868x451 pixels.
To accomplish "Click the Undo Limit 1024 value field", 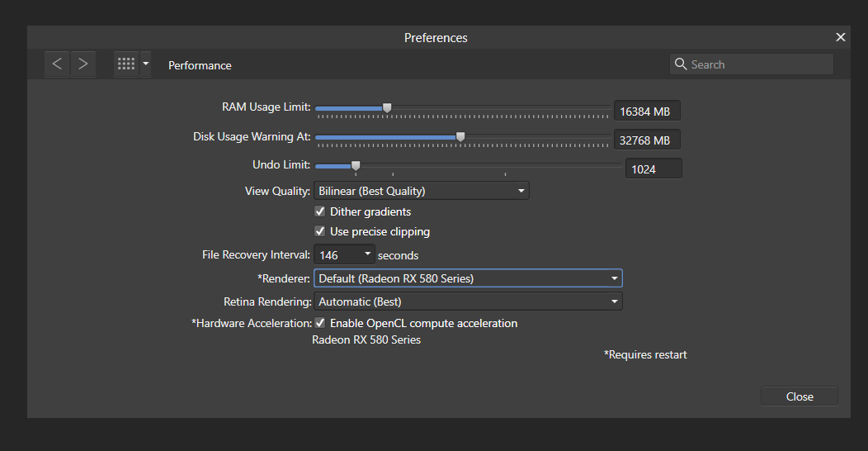I will [x=653, y=169].
